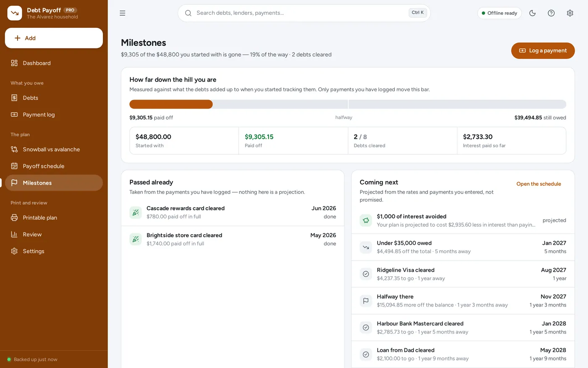This screenshot has width=588, height=368.
Task: Go to Debts in sidebar
Action: pos(54,98)
